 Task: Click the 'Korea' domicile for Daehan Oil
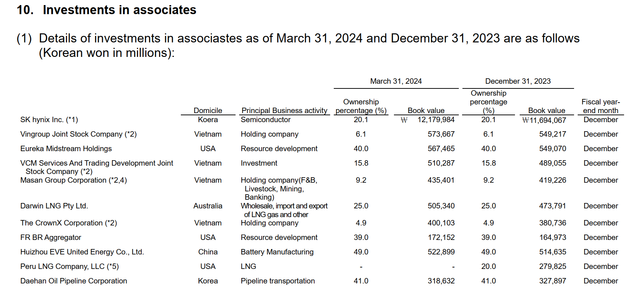[208, 281]
